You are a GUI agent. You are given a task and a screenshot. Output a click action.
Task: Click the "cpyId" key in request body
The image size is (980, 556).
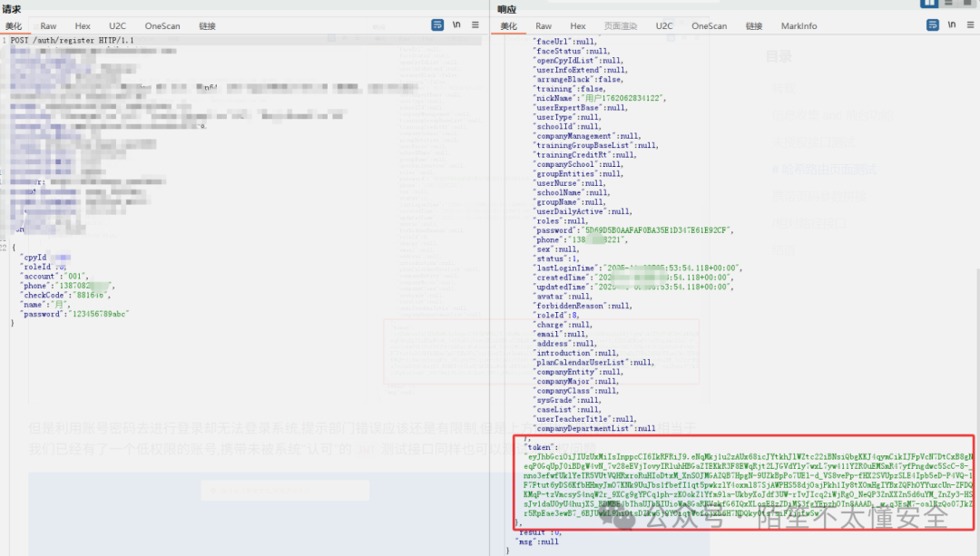click(34, 258)
